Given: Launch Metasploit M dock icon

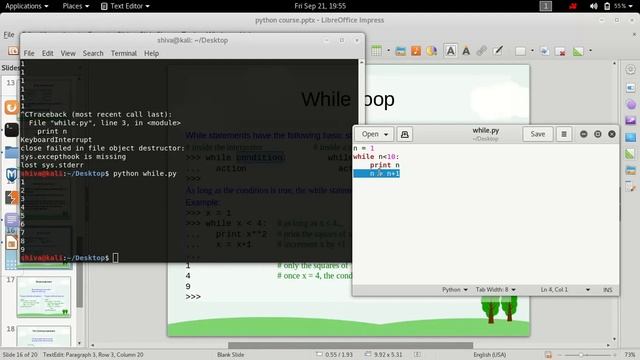Looking at the screenshot, I should [x=11, y=175].
